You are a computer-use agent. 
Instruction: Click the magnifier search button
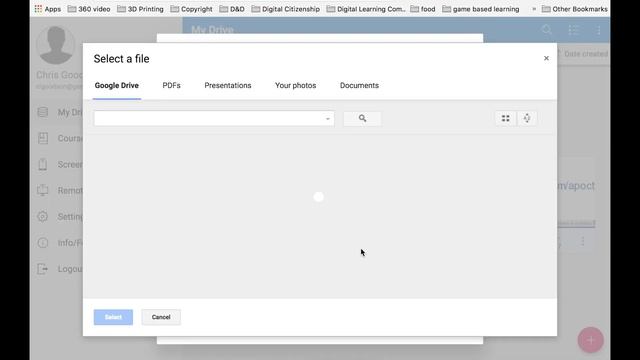362,118
